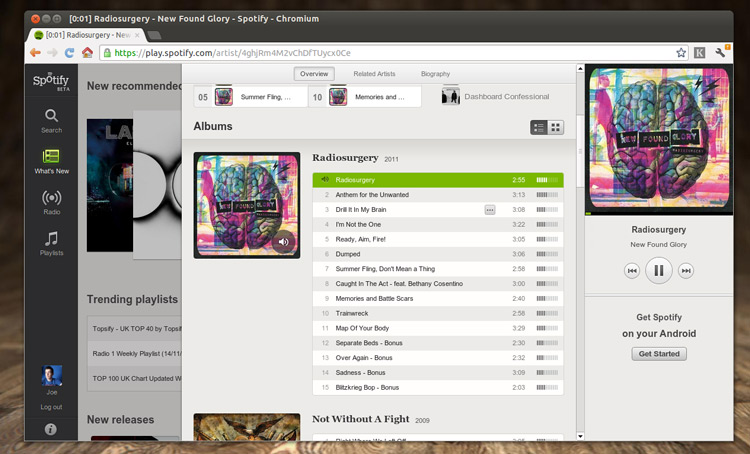Click the Spotify beta logo

coord(51,81)
